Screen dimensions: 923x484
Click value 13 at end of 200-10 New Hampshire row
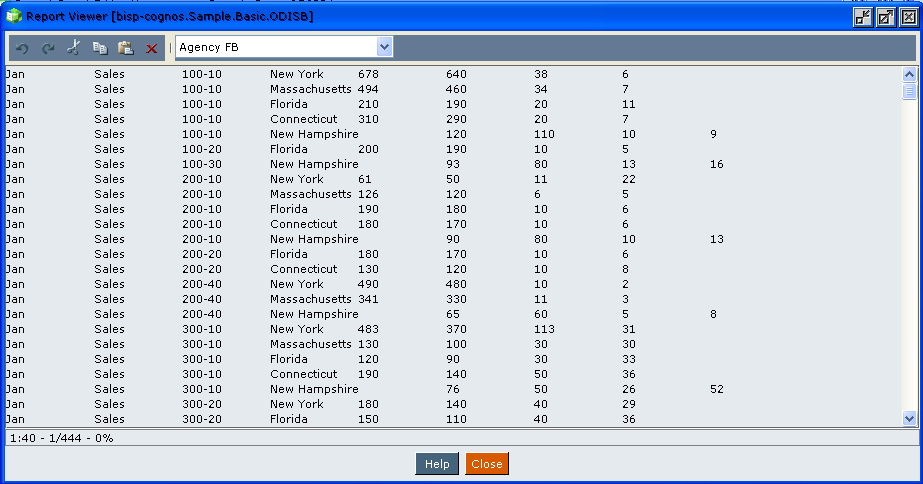click(717, 239)
